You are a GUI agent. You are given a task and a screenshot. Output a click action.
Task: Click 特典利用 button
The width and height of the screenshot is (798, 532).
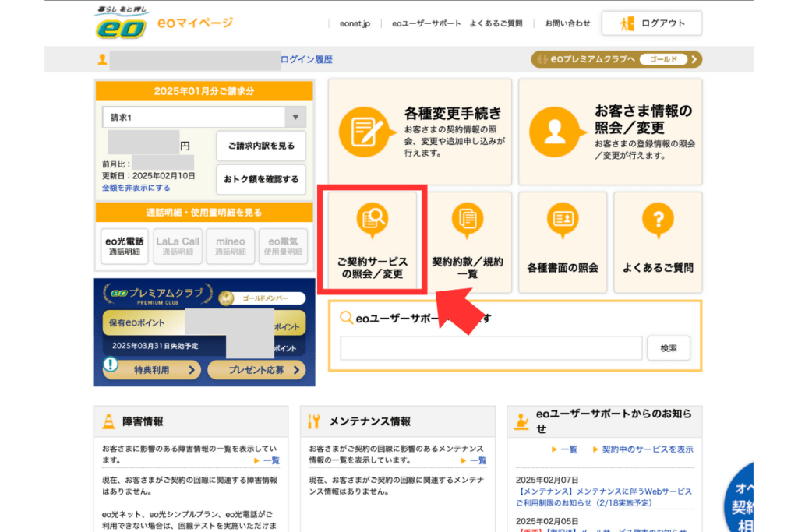[x=152, y=370]
